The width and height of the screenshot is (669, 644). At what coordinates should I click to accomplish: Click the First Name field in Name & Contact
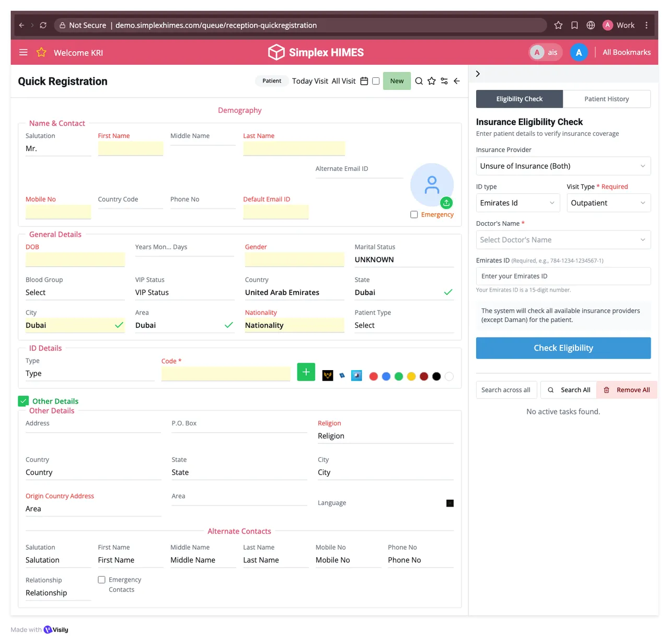coord(131,148)
